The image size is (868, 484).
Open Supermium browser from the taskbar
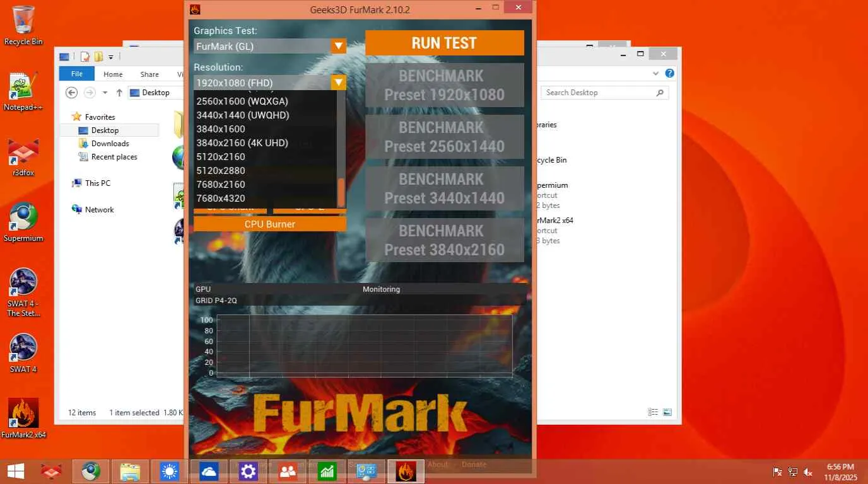91,471
